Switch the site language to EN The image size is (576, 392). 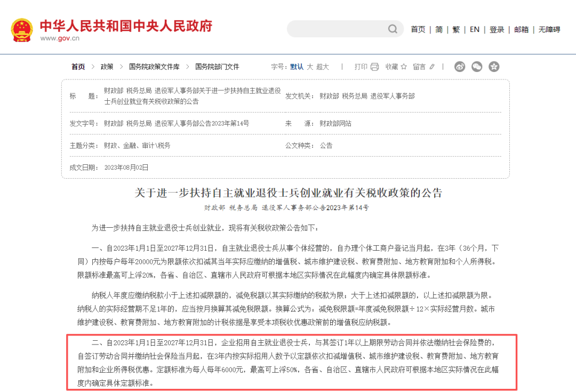pyautogui.click(x=474, y=29)
